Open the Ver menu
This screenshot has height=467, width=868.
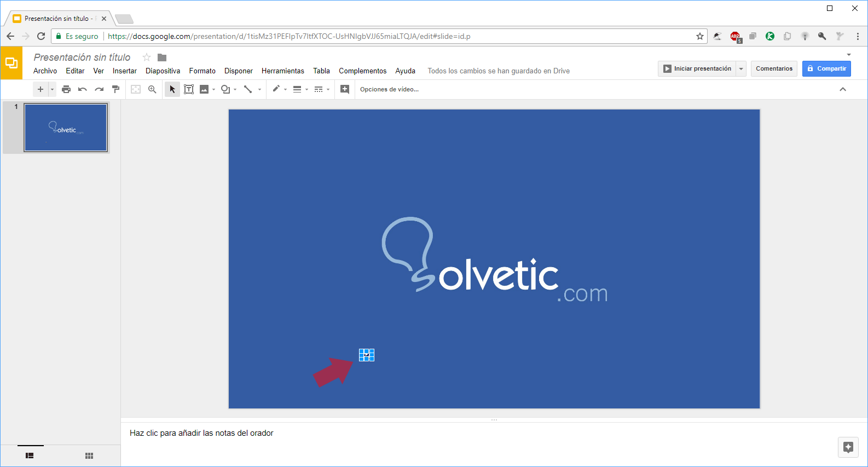(x=99, y=71)
